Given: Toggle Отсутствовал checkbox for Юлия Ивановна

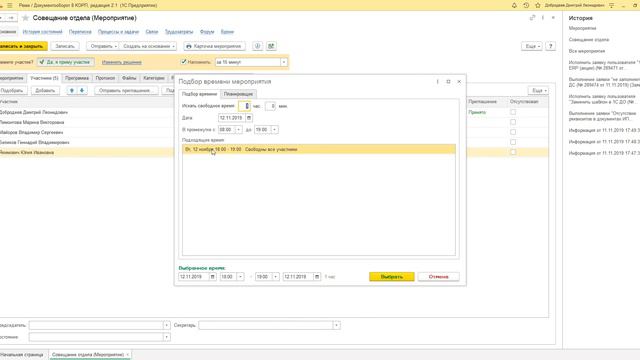Looking at the screenshot, I should point(513,152).
